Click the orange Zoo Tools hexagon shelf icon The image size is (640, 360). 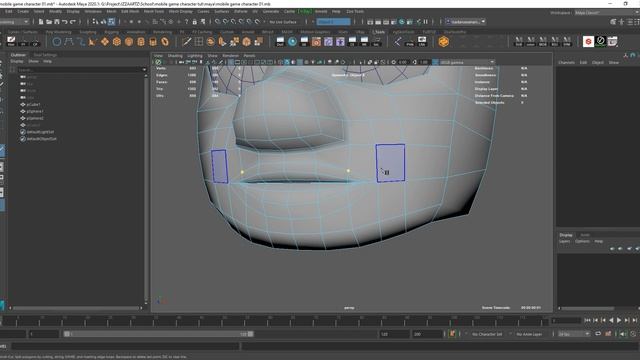(x=444, y=41)
